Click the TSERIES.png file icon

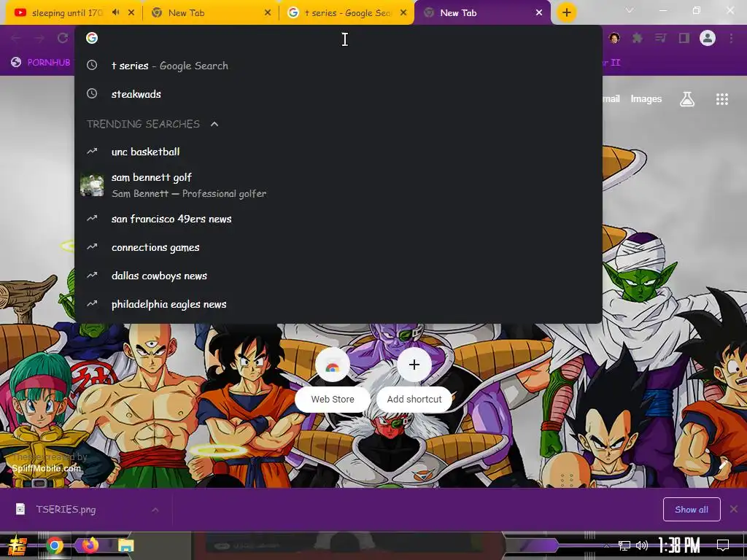point(20,509)
